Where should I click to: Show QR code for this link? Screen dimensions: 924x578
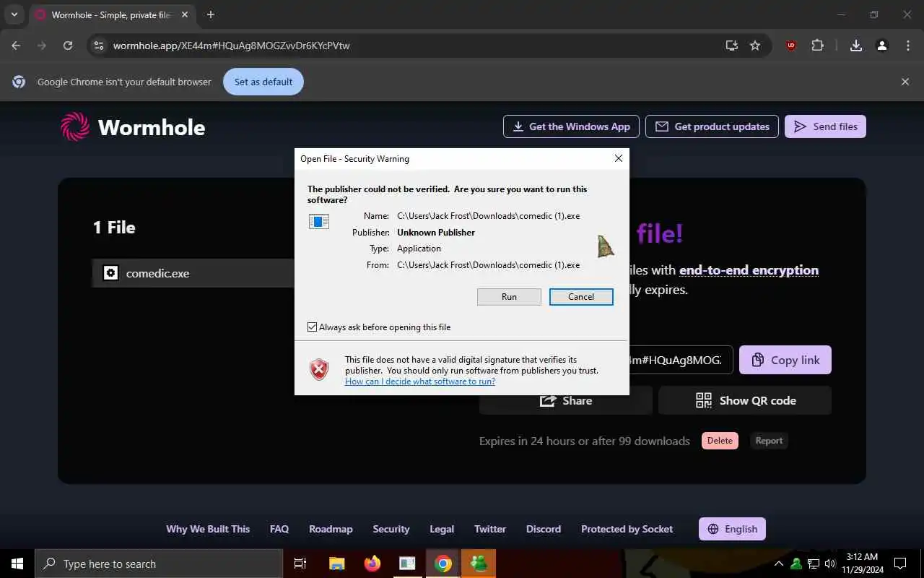coord(745,400)
